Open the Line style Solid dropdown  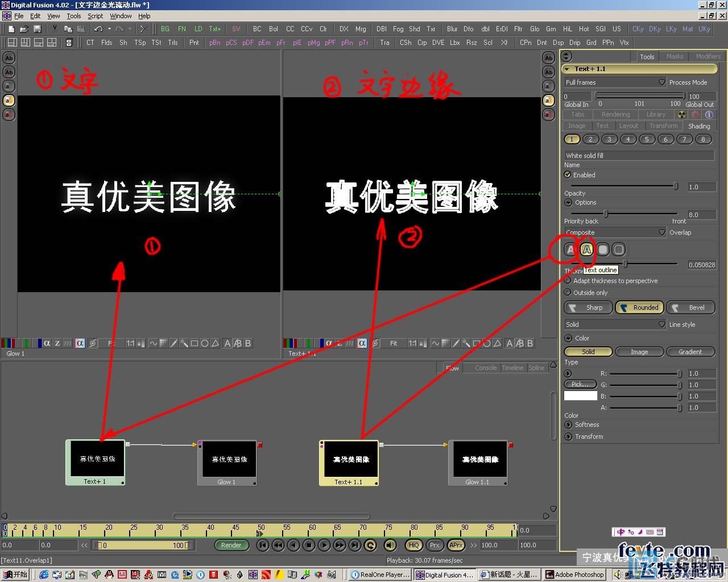point(614,325)
